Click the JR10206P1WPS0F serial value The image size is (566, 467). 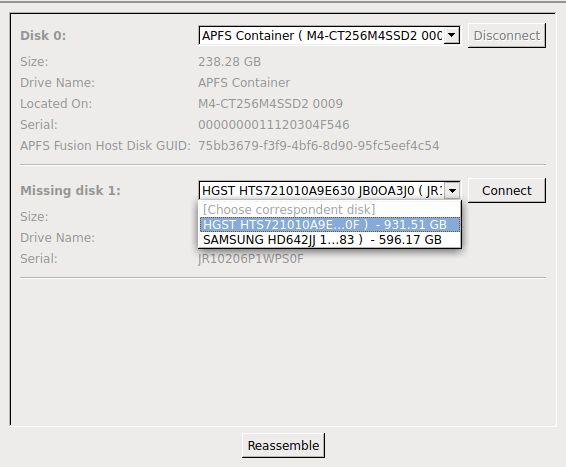coord(251,259)
